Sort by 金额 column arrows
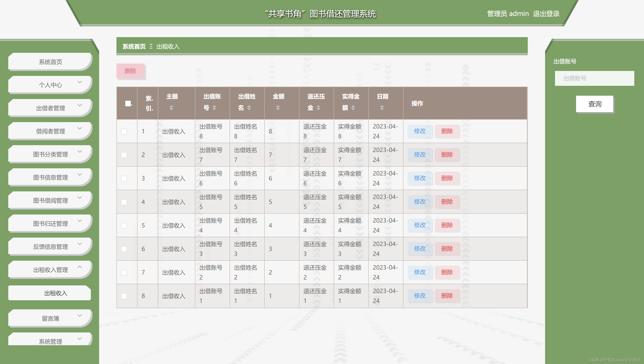 tap(278, 108)
